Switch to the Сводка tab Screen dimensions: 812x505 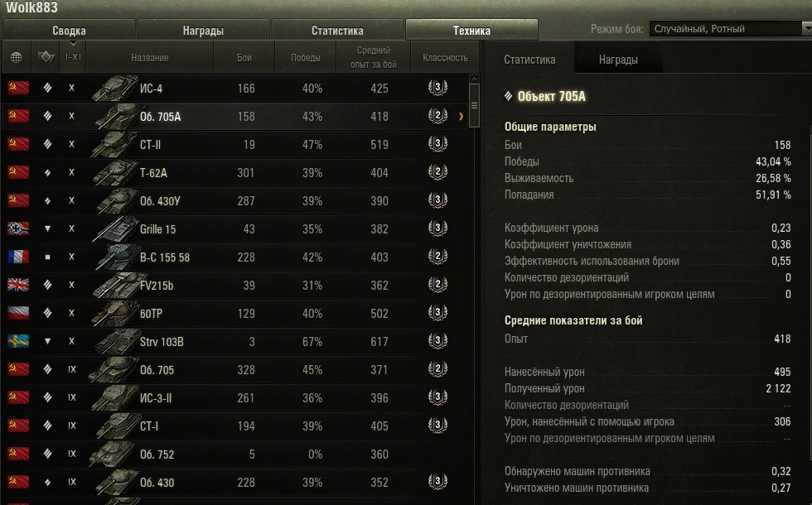pyautogui.click(x=69, y=30)
